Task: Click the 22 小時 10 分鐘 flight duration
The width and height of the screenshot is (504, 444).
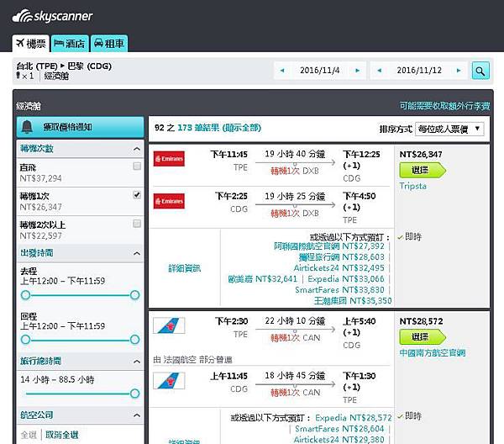Action: tap(295, 321)
